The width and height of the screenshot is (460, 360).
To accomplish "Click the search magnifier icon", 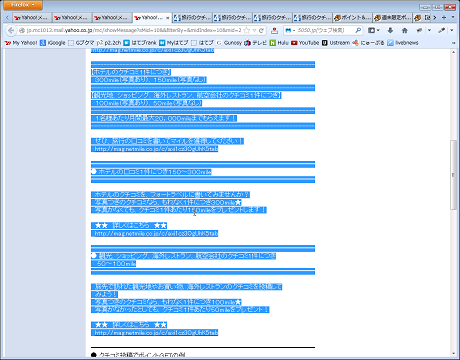I will click(358, 30).
